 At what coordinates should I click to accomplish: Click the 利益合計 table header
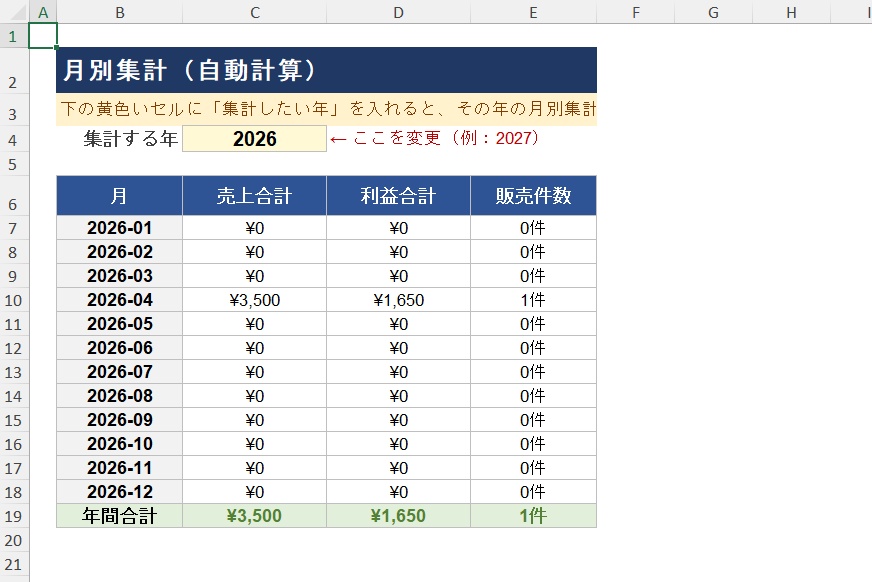click(x=398, y=196)
